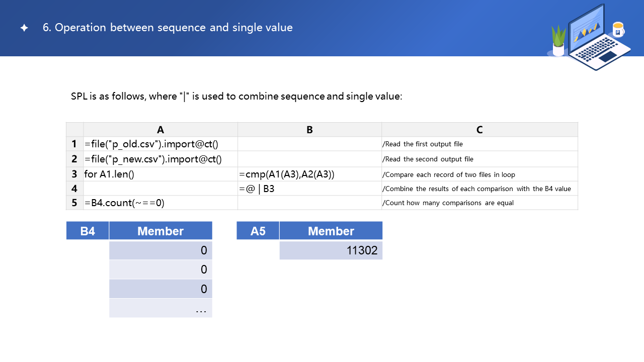Click the blue A5 result table label
The height and width of the screenshot is (362, 644).
(x=258, y=231)
